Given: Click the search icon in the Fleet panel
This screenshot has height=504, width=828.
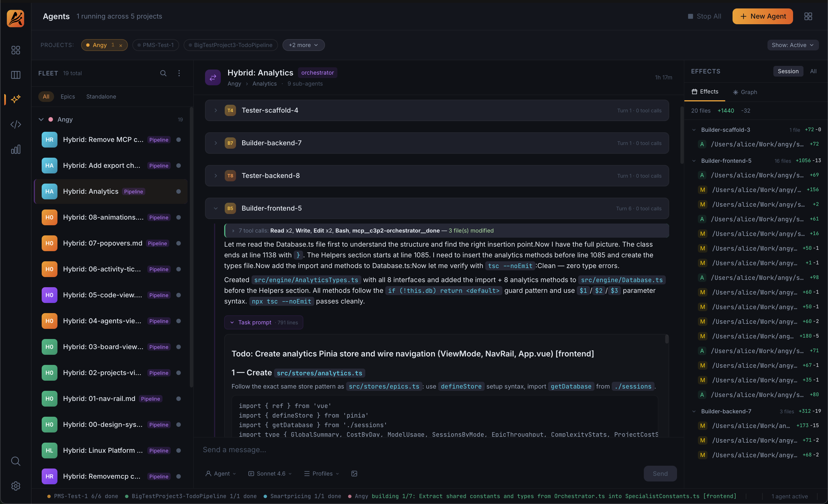Looking at the screenshot, I should coord(164,73).
